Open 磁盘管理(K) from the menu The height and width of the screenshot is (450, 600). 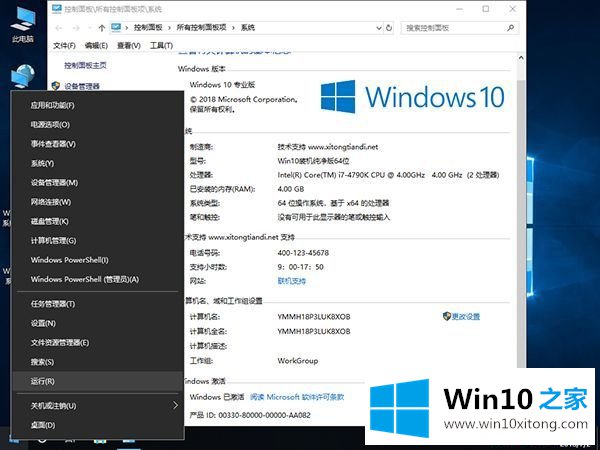coord(98,221)
